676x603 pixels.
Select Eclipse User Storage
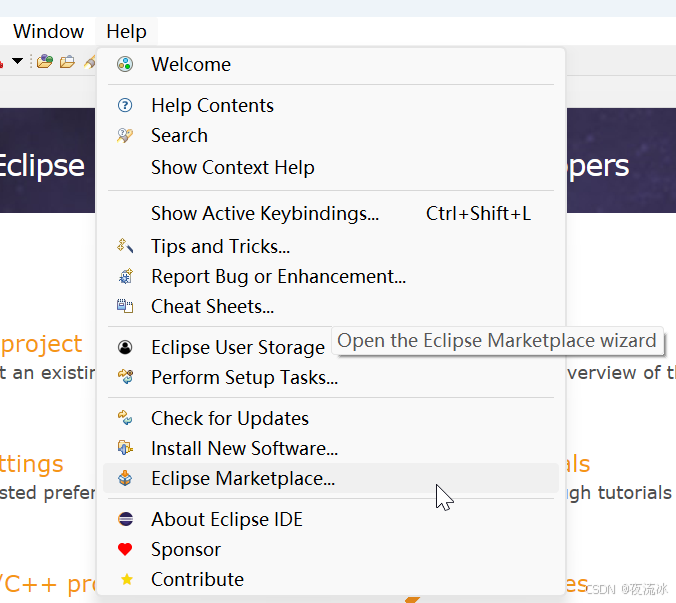pyautogui.click(x=331, y=348)
